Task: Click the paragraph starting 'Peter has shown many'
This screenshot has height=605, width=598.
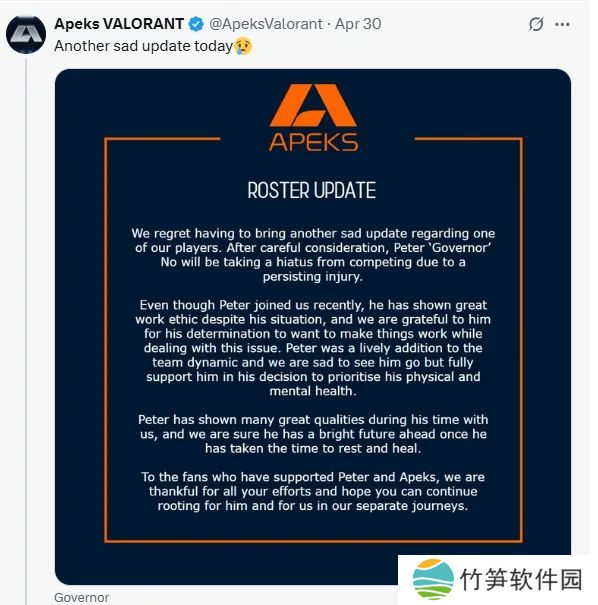Action: pyautogui.click(x=313, y=434)
